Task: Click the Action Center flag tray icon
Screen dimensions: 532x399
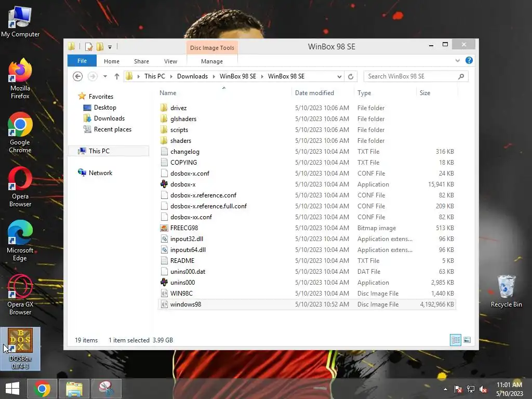Action: pyautogui.click(x=458, y=389)
